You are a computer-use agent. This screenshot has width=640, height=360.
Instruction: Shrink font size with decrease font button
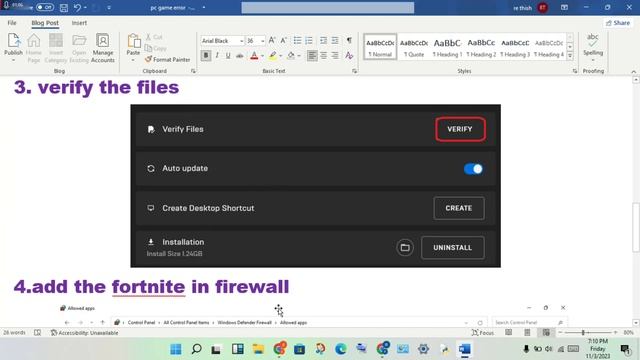click(283, 40)
